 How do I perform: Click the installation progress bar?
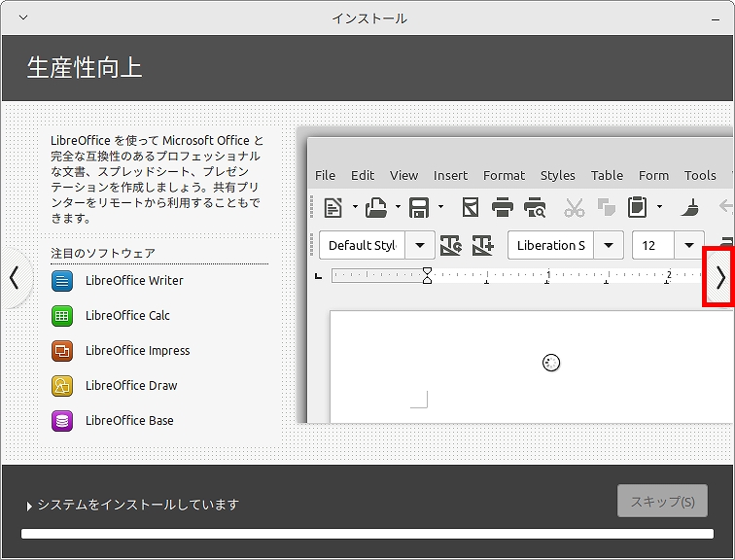pyautogui.click(x=367, y=534)
